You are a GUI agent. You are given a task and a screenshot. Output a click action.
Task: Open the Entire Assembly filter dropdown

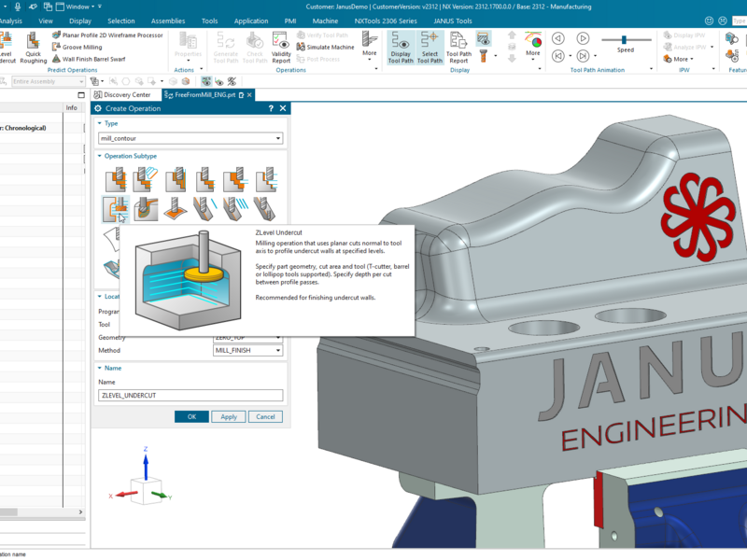coord(48,81)
